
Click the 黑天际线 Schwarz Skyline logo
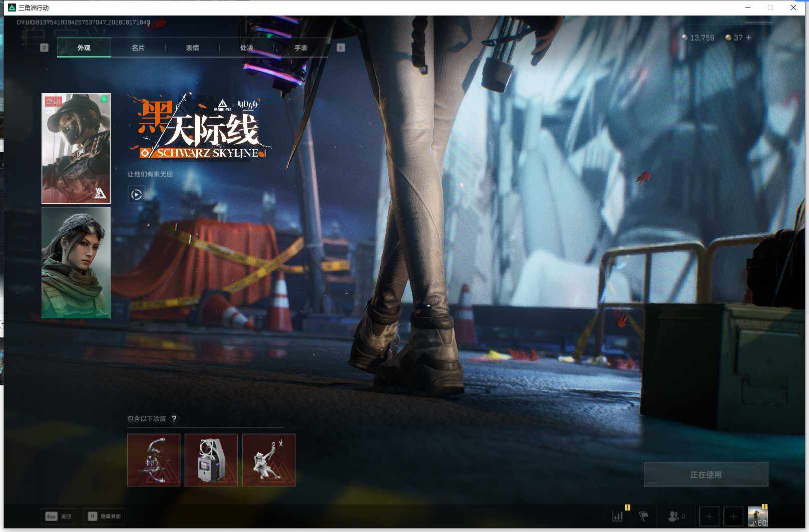click(200, 128)
